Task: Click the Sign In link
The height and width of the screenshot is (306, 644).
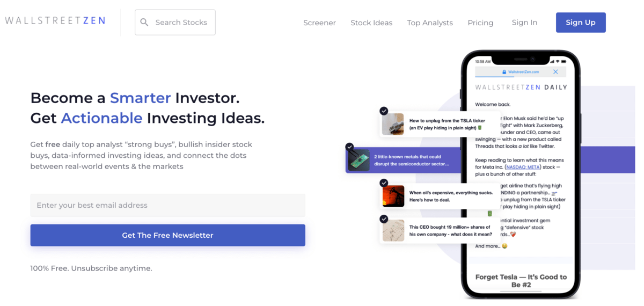Action: 524,23
